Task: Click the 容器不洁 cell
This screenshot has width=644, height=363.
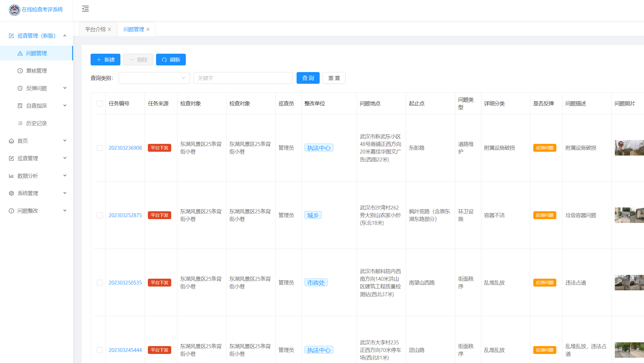Action: click(x=494, y=215)
